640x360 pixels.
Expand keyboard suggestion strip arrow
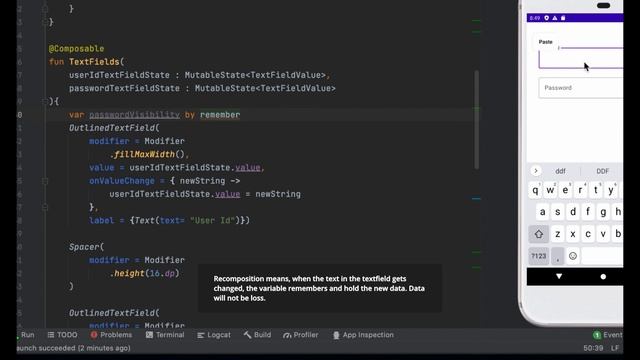[x=536, y=171]
